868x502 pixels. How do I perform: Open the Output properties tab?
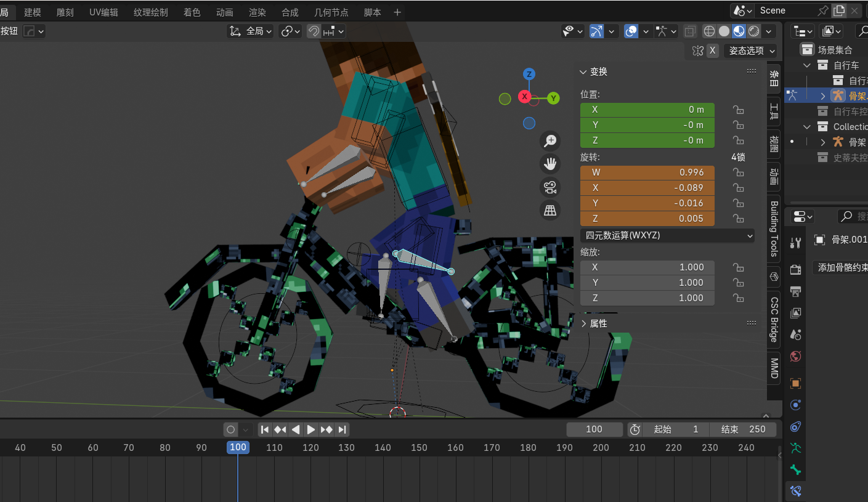(x=795, y=291)
